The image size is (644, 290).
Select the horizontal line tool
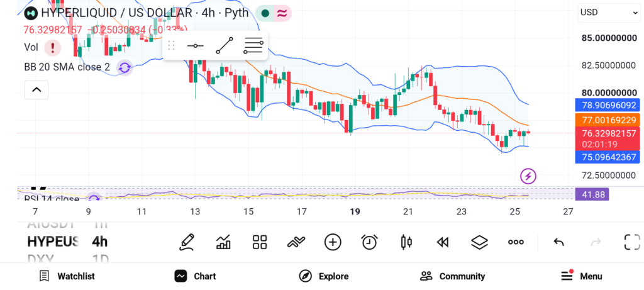pos(196,45)
